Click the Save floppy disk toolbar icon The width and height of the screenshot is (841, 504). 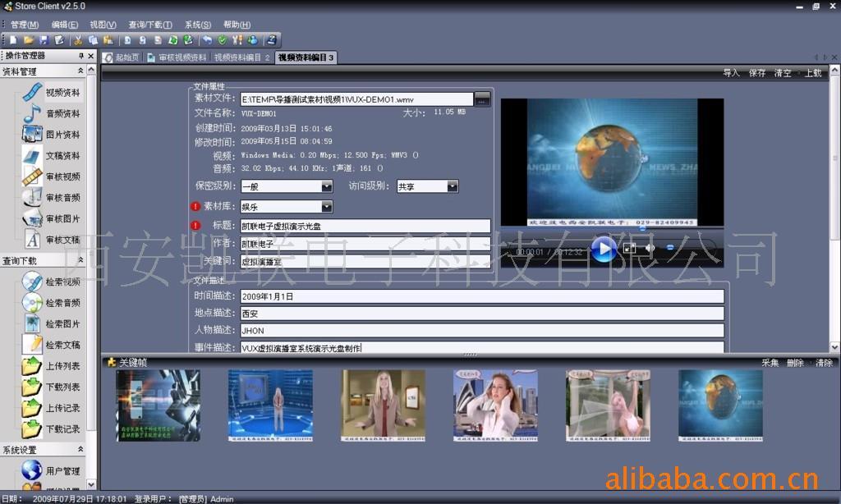[44, 39]
